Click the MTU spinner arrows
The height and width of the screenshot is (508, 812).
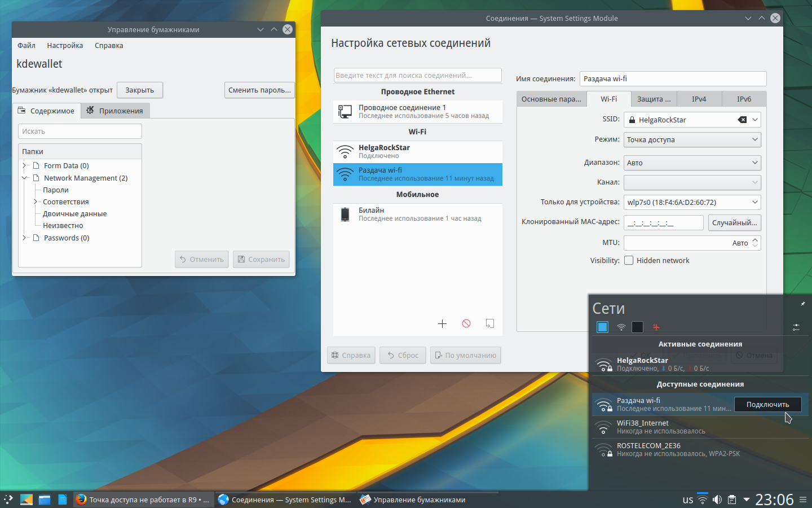pyautogui.click(x=755, y=243)
